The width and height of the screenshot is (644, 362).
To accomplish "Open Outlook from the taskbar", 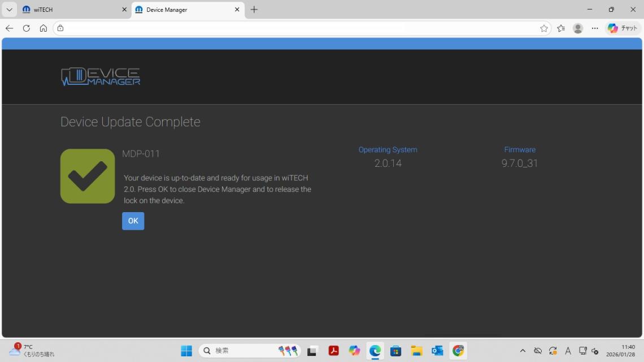I will point(437,351).
